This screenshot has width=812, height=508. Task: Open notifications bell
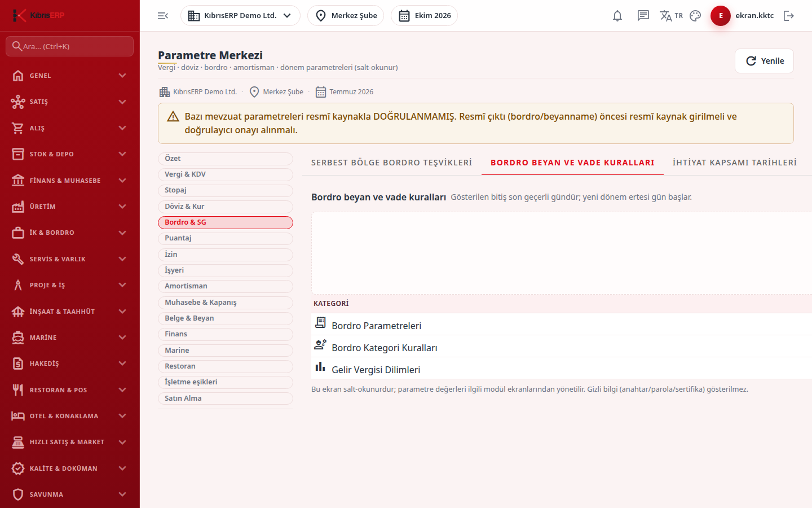617,16
